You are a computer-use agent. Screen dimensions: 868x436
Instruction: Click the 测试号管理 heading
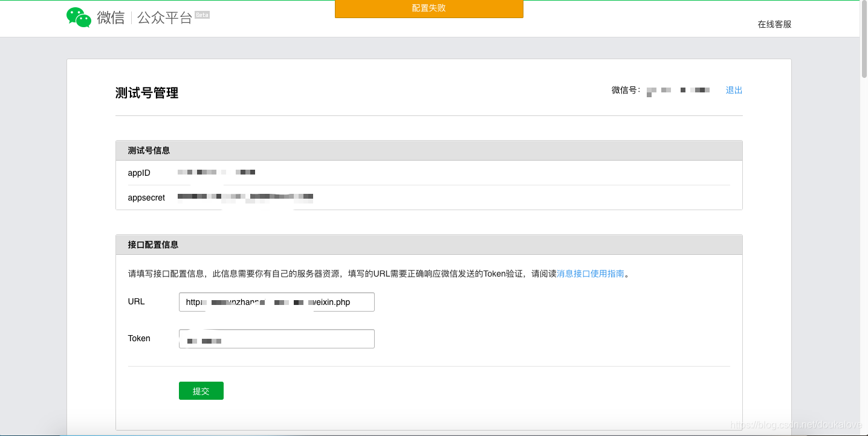[147, 93]
